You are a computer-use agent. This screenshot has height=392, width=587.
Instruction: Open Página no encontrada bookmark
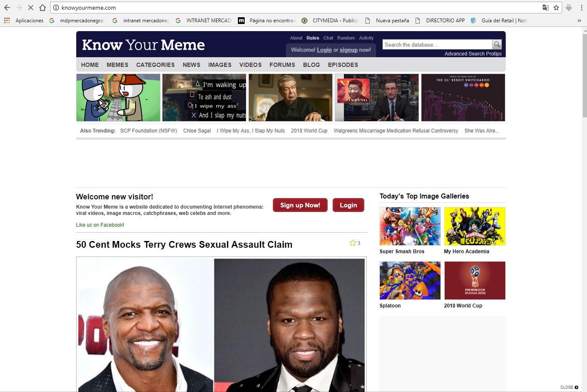pyautogui.click(x=267, y=20)
